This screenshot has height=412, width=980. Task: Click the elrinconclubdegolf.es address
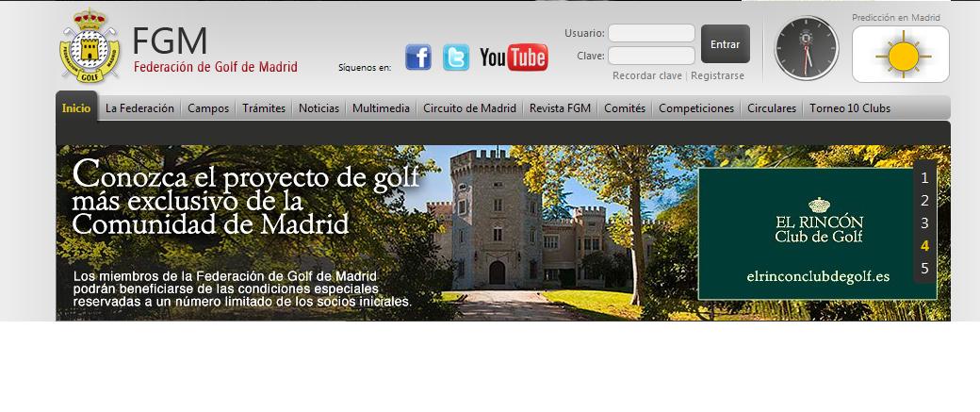tap(818, 276)
